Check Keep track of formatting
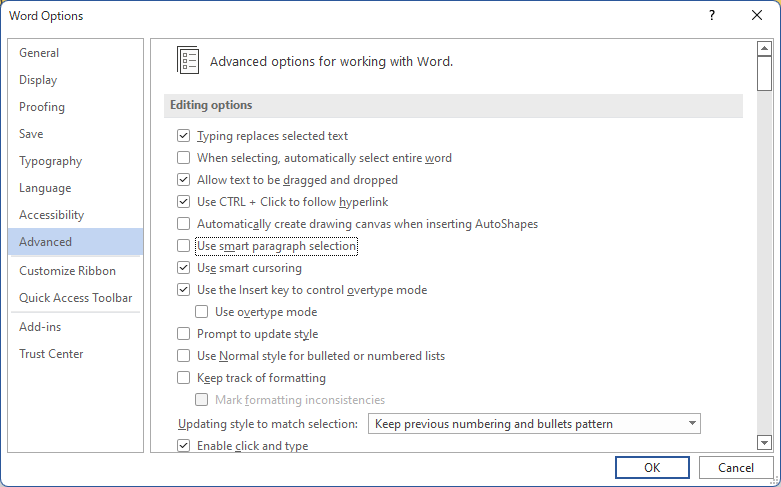Image resolution: width=781 pixels, height=487 pixels. click(x=183, y=377)
